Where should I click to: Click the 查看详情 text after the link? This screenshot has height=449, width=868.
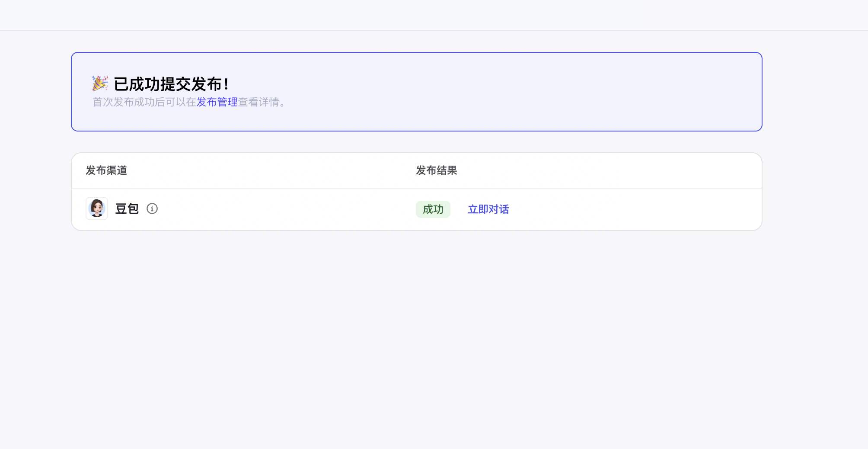pyautogui.click(x=258, y=102)
